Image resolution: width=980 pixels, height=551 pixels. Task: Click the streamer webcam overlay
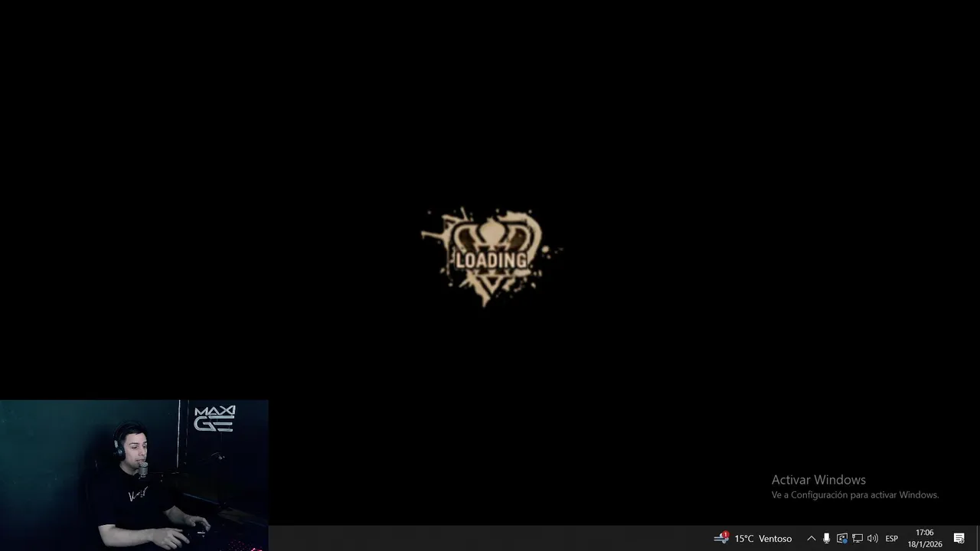[x=134, y=475]
